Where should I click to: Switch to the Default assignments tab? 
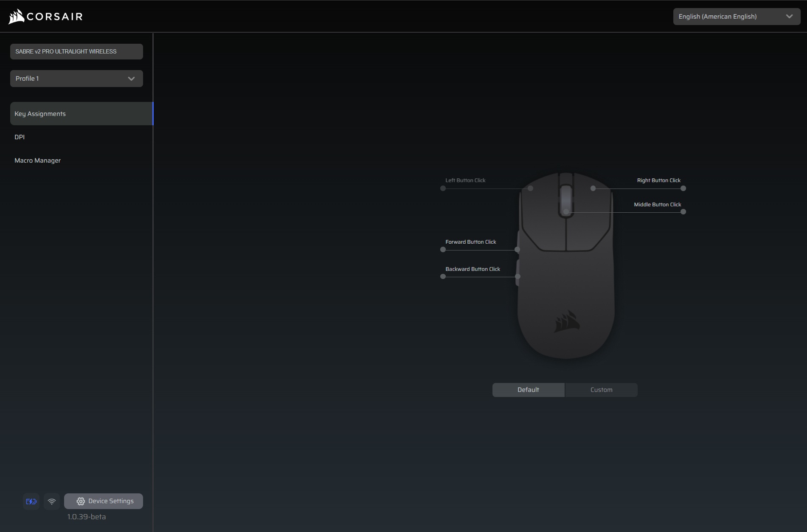click(x=528, y=390)
